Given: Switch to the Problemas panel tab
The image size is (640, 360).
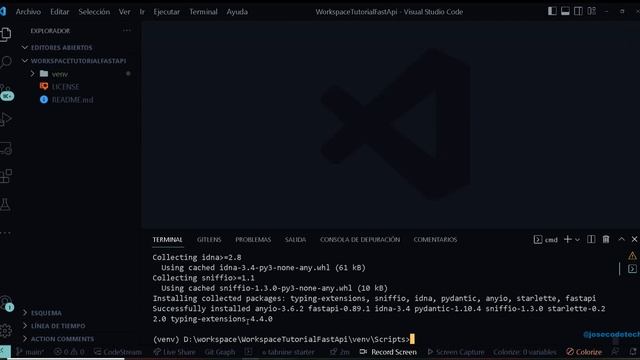Looking at the screenshot, I should tap(253, 240).
